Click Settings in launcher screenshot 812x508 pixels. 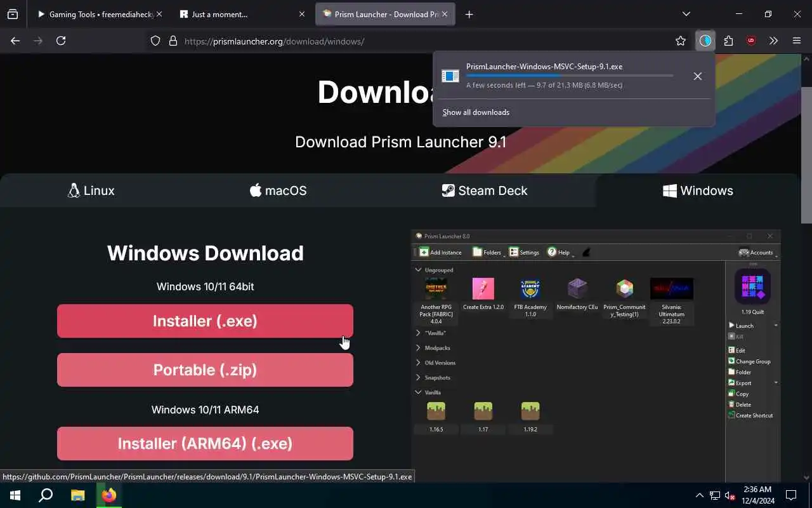524,252
